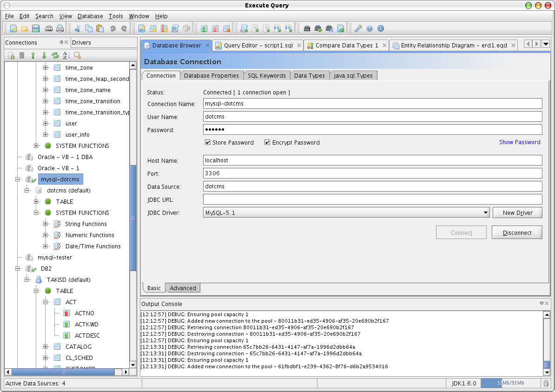Open preferences with the wrench icon
This screenshot has height=392, width=555.
click(x=358, y=29)
